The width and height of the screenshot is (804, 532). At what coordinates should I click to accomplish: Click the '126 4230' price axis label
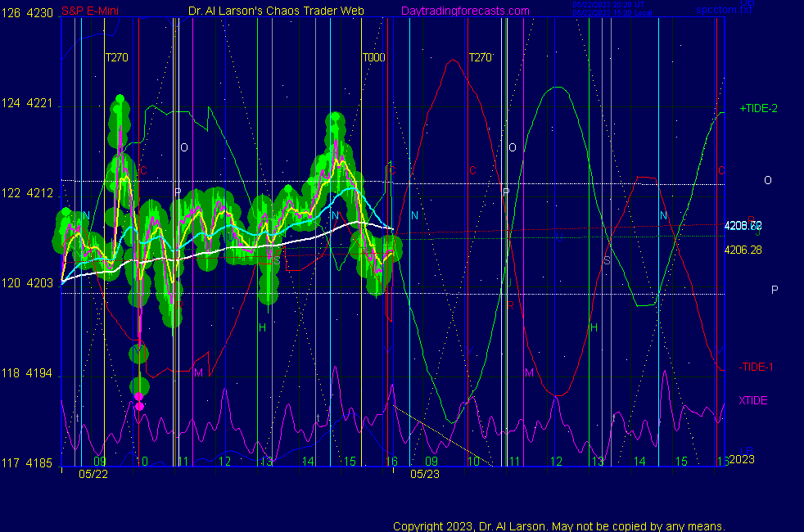(27, 13)
